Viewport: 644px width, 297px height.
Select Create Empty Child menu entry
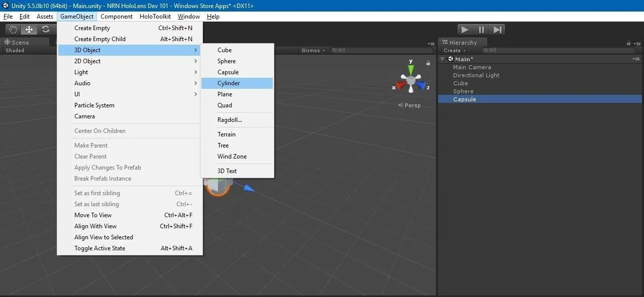click(130, 39)
